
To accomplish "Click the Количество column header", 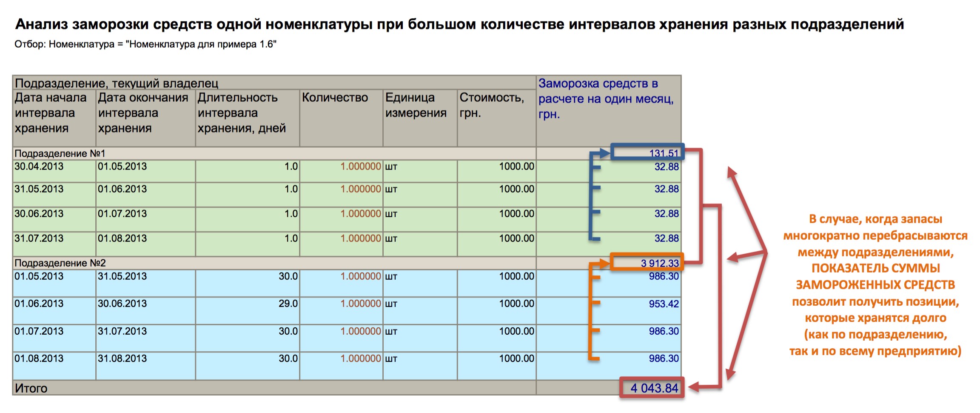I will (335, 98).
